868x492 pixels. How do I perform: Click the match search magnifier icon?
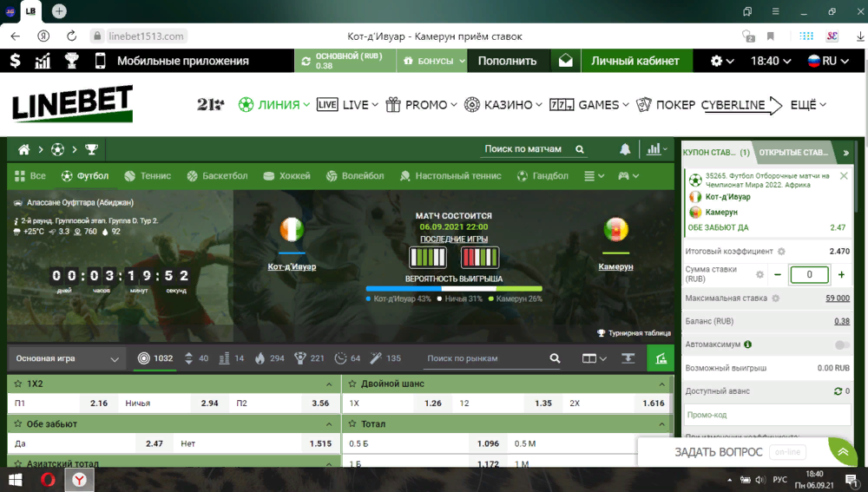[580, 149]
